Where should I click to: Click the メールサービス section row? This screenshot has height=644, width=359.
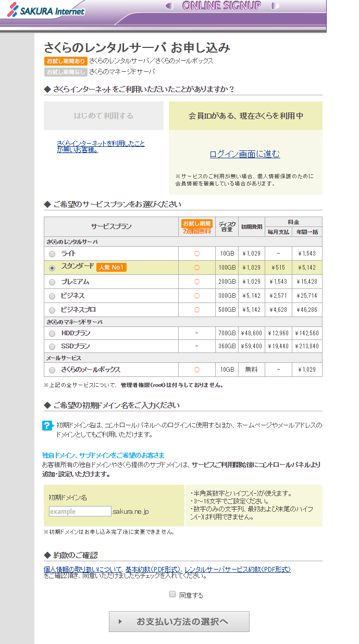(x=183, y=358)
